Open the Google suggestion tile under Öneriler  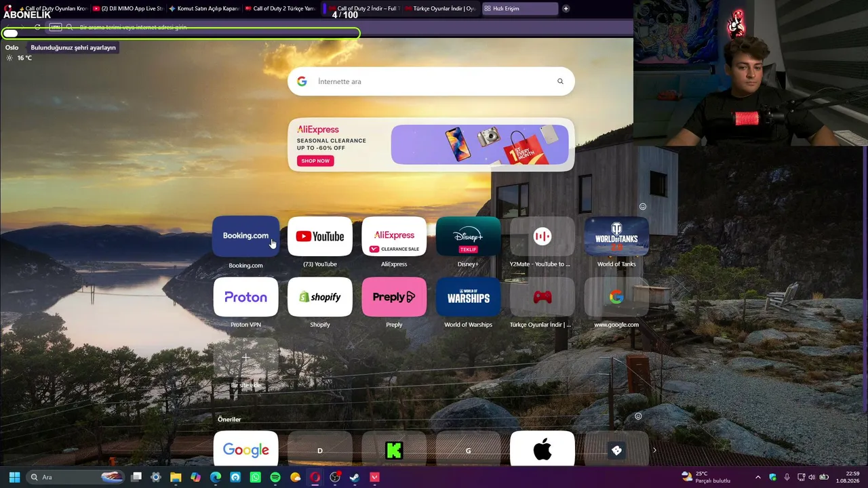coord(245,449)
